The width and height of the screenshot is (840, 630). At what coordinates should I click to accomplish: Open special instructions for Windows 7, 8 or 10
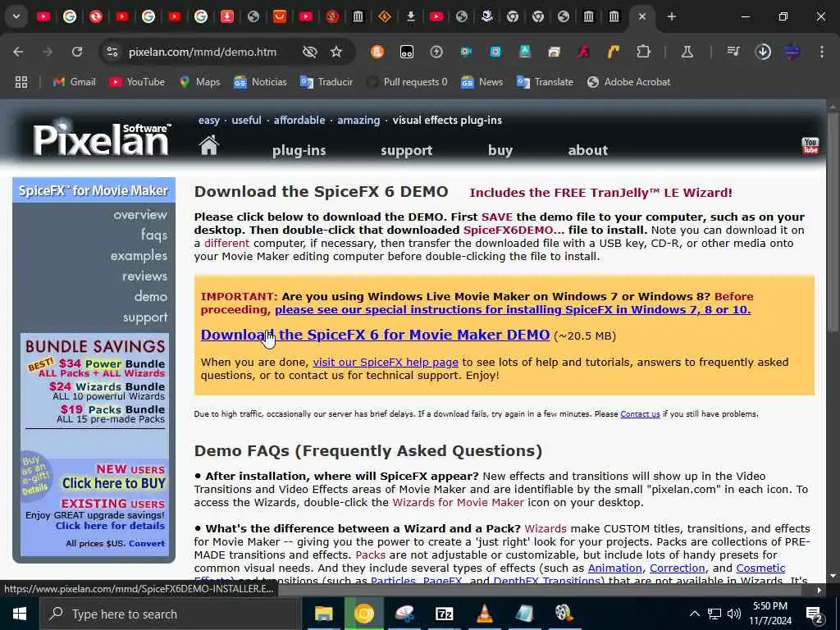513,309
